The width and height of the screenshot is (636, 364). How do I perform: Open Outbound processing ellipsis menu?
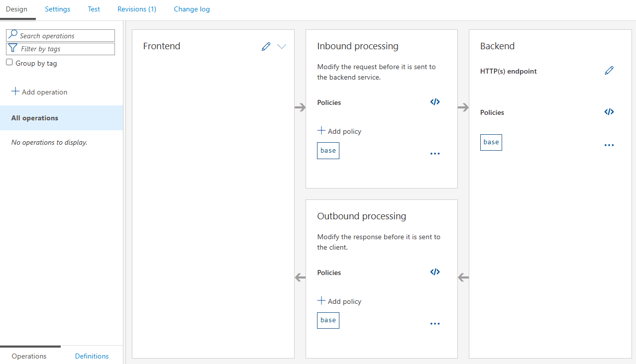tap(435, 324)
